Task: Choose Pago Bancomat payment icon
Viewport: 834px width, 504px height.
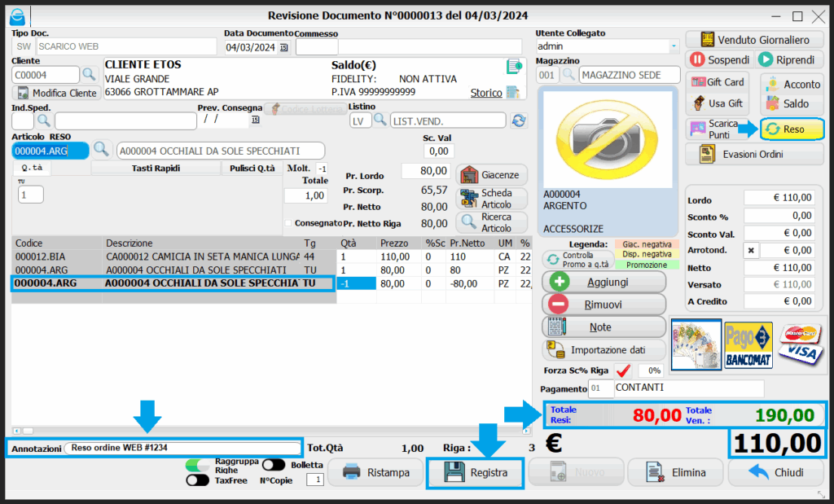Action: point(748,344)
